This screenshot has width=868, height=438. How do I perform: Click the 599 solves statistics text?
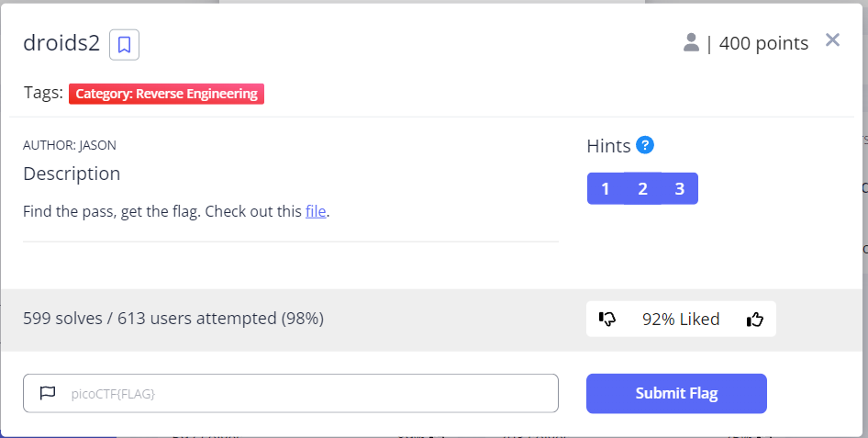(172, 319)
